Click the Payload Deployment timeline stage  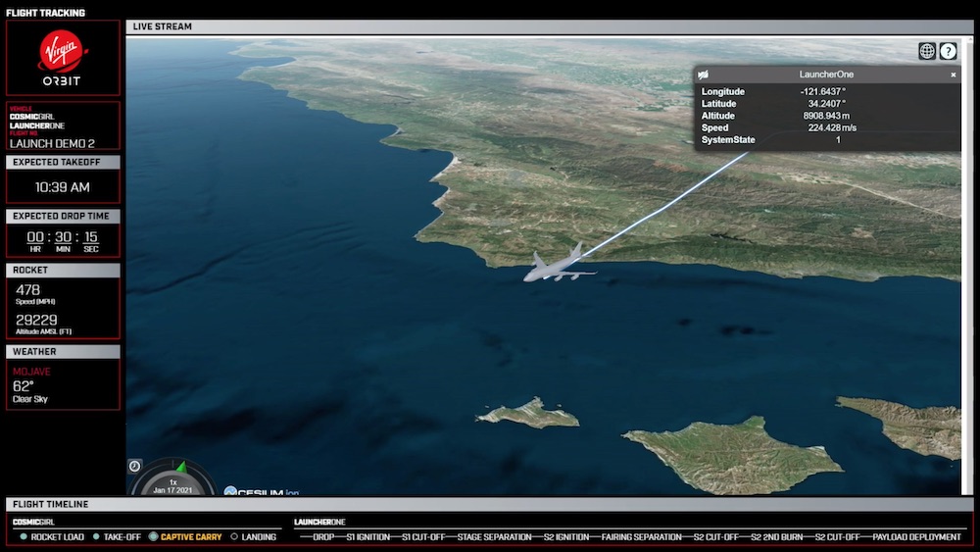[917, 537]
